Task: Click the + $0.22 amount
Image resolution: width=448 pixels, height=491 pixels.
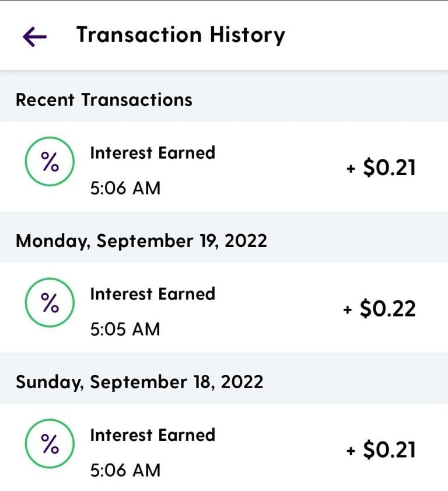Action: point(379,308)
